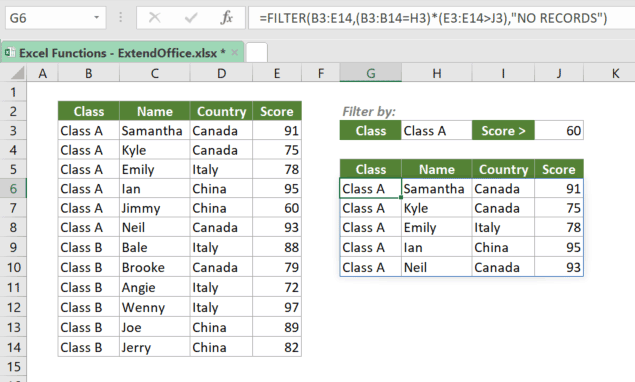Select cell H3 containing Class A filter
Screen dimensions: 635x382
[437, 130]
